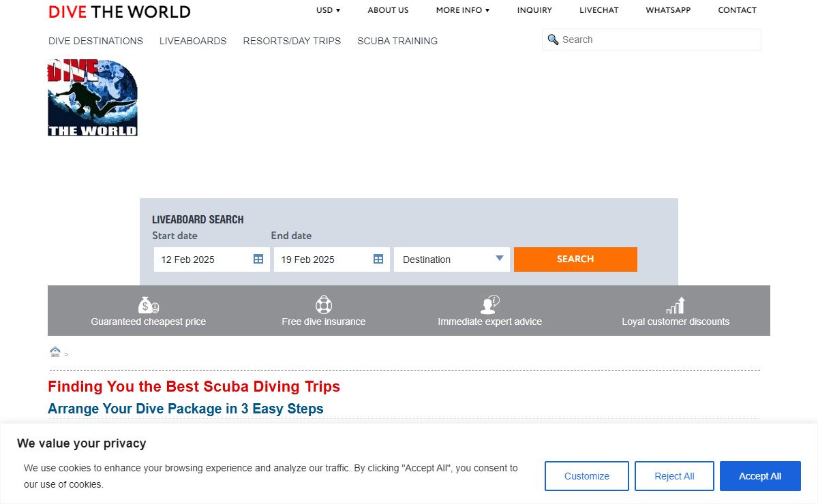818x504 pixels.
Task: Click the 'We value your privacy' heading
Action: [x=82, y=443]
